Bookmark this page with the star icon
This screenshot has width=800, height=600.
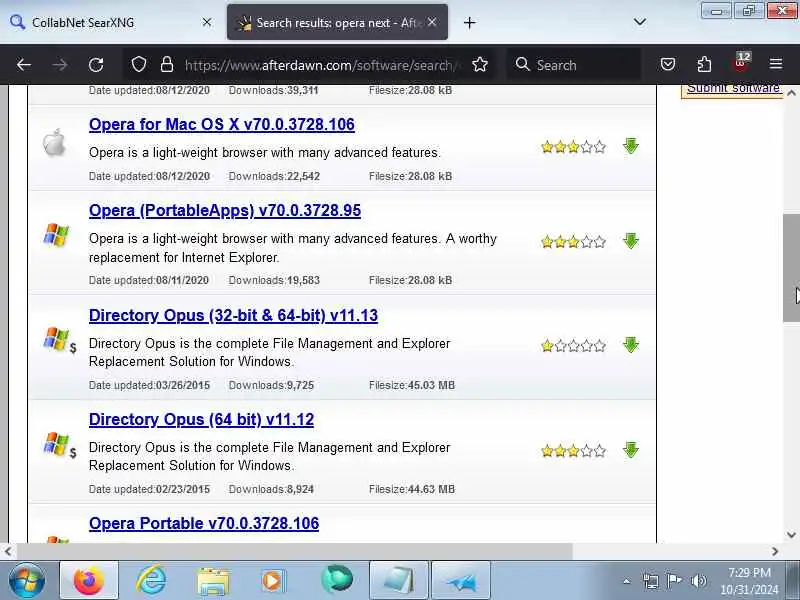point(480,65)
